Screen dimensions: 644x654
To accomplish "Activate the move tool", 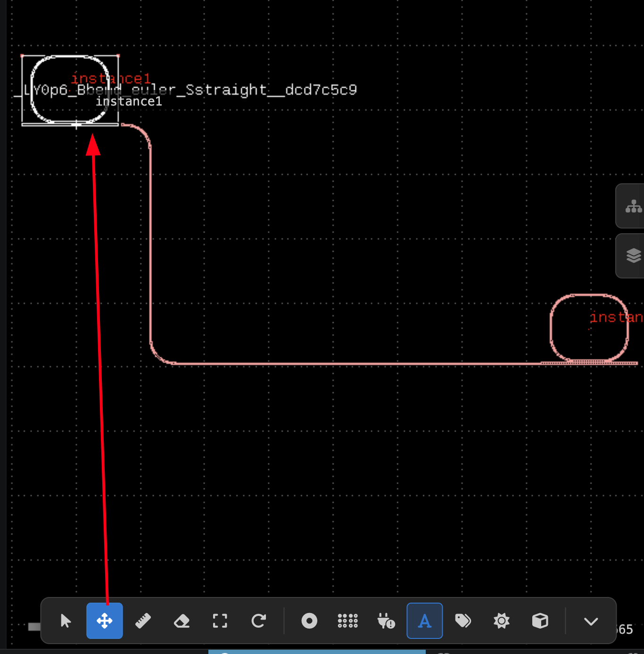I will (105, 621).
